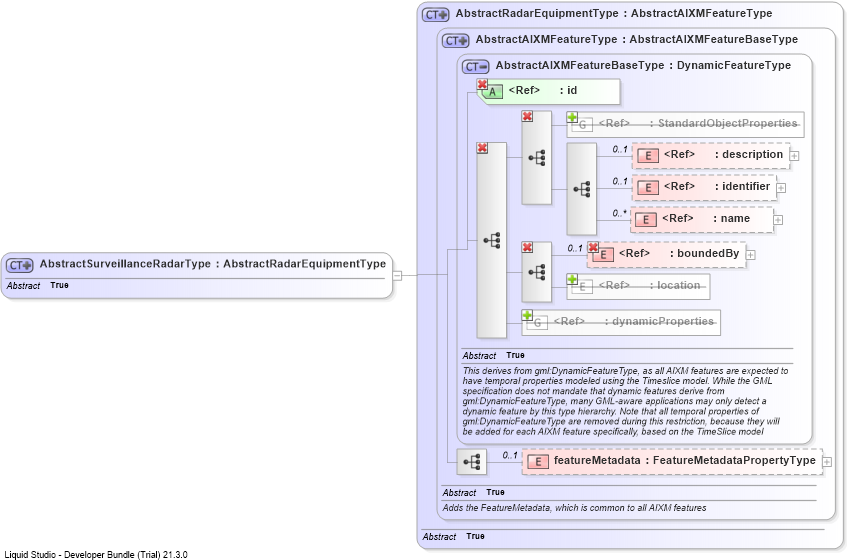Click the red X on boundedBy element
Viewport: 847px width, 560px height.
click(x=593, y=247)
